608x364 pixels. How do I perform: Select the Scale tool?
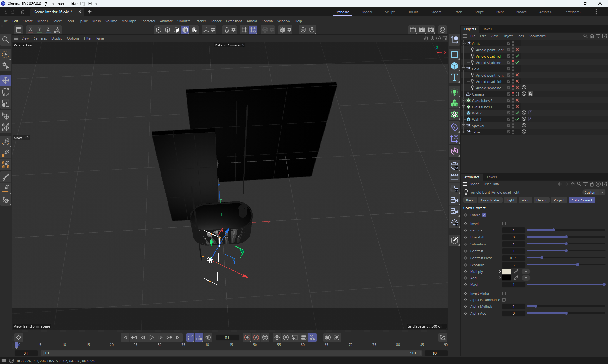click(x=6, y=104)
